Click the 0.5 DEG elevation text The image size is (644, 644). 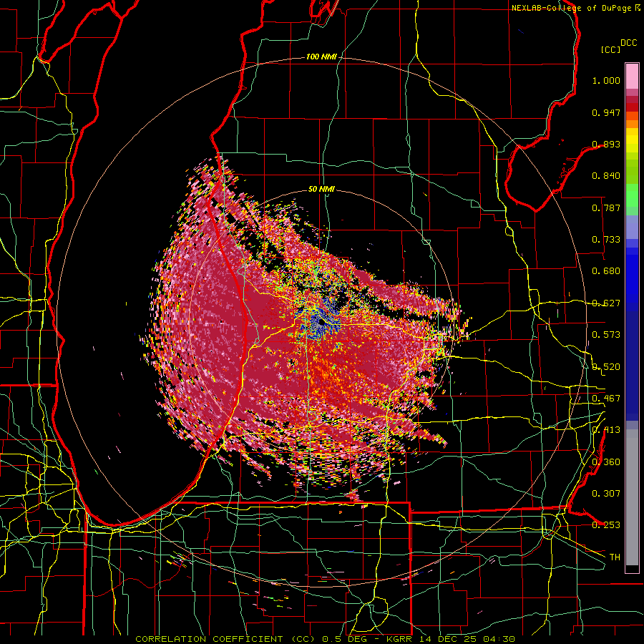(345, 639)
